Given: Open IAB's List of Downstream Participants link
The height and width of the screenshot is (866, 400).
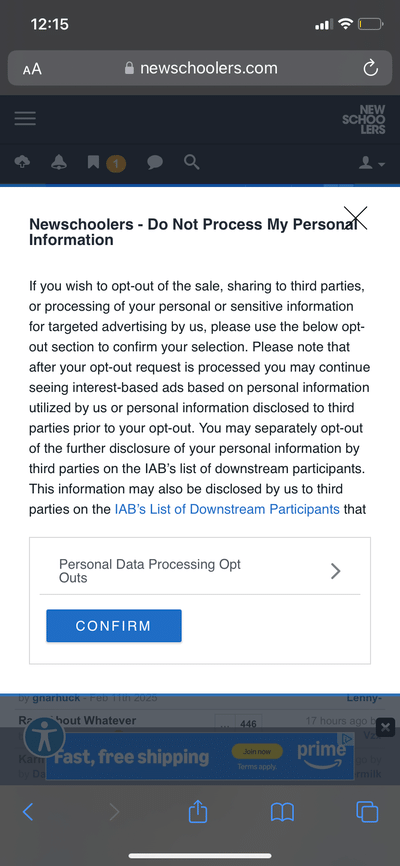Looking at the screenshot, I should pos(227,509).
